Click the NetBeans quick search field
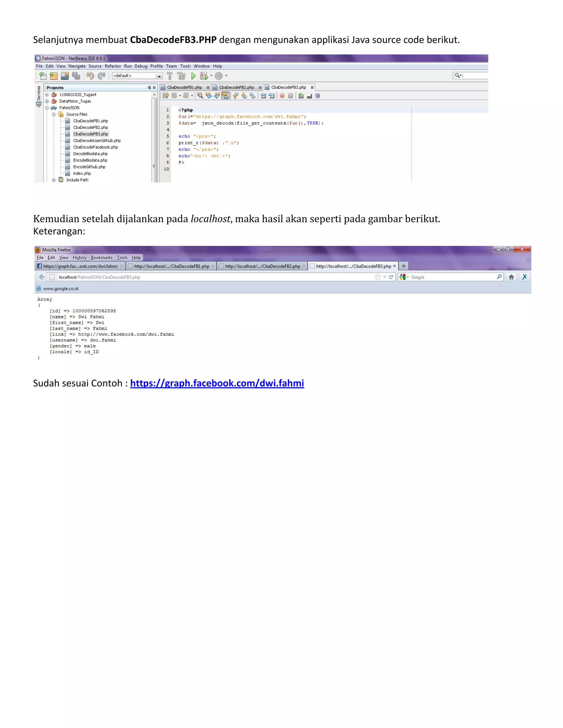Image resolution: width=563 pixels, height=728 pixels. pos(471,76)
